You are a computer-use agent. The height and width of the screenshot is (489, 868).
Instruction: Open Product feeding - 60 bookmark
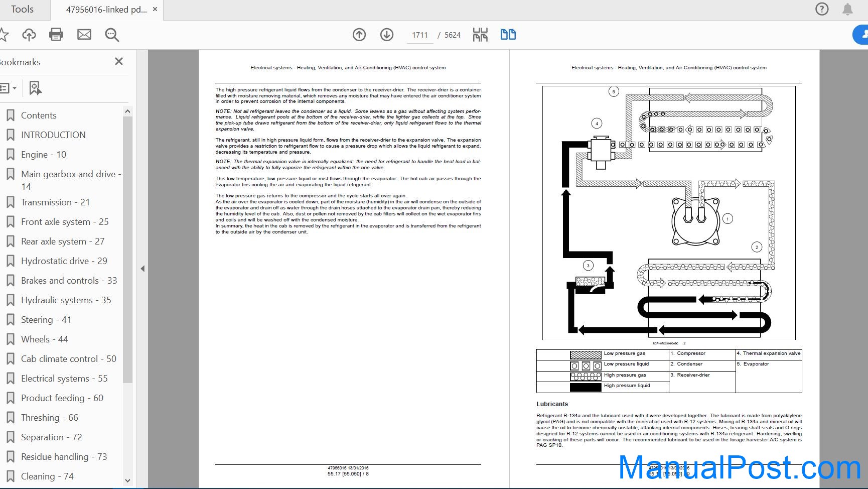coord(62,398)
